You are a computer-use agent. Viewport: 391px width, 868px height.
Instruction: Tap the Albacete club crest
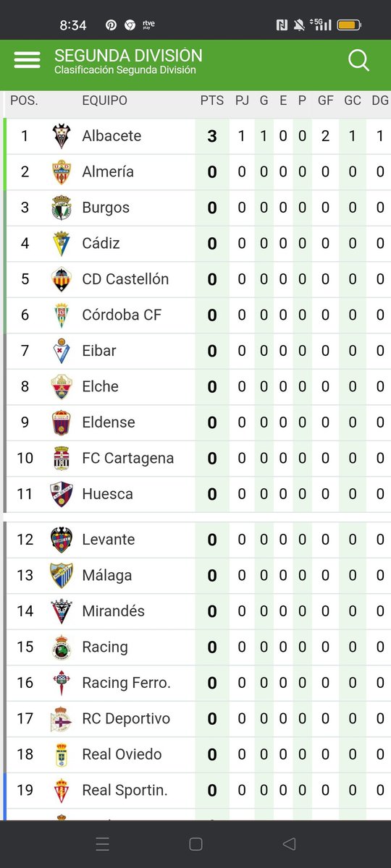pyautogui.click(x=62, y=136)
